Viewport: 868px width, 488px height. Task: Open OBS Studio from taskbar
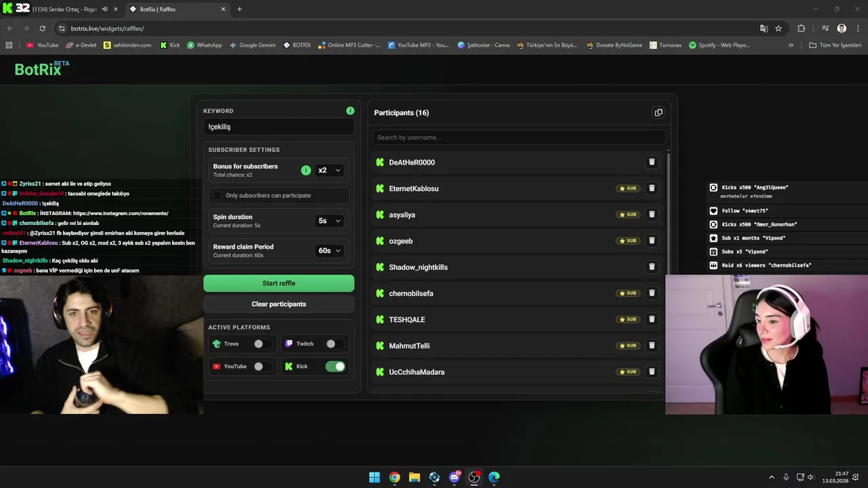[474, 477]
